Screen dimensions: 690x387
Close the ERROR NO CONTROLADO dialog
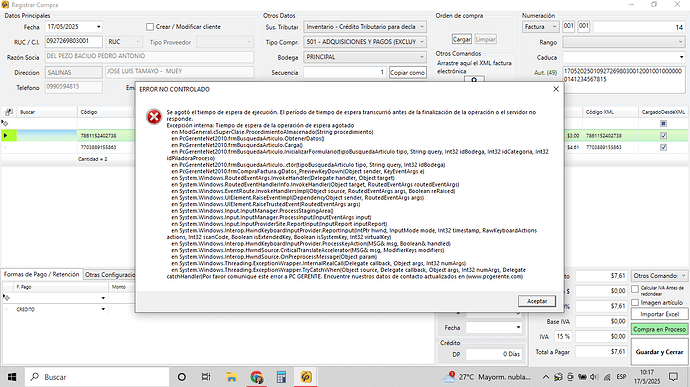(x=556, y=89)
